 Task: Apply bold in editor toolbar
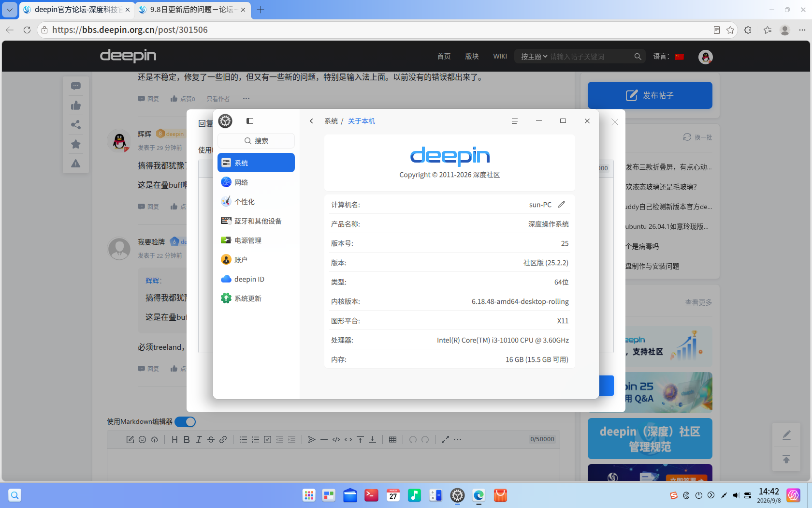pos(187,439)
